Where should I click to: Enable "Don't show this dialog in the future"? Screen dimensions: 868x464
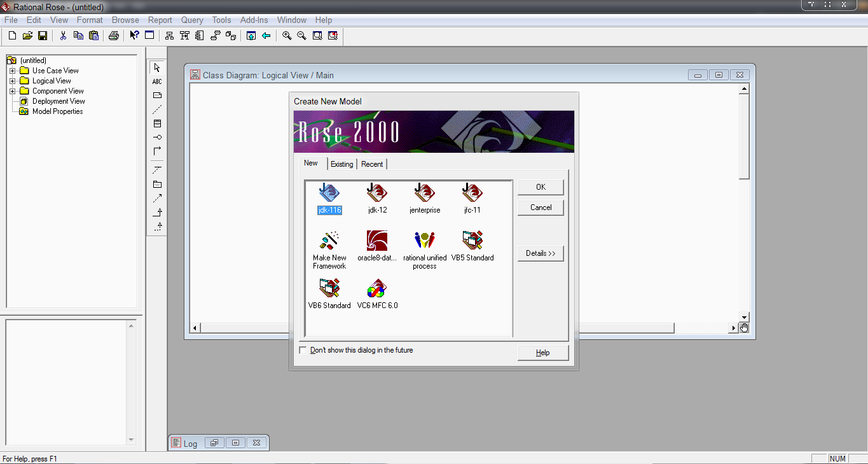tap(303, 350)
